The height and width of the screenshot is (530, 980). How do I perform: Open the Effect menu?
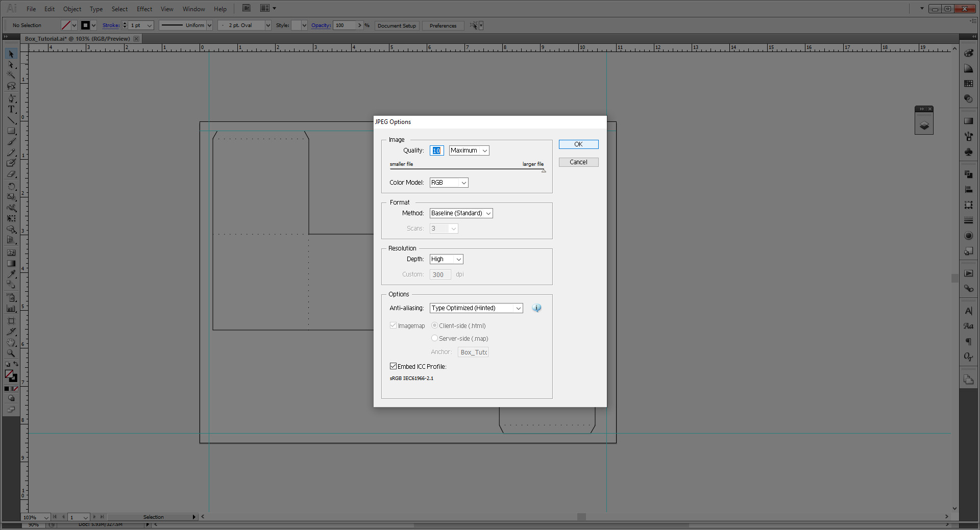click(144, 9)
